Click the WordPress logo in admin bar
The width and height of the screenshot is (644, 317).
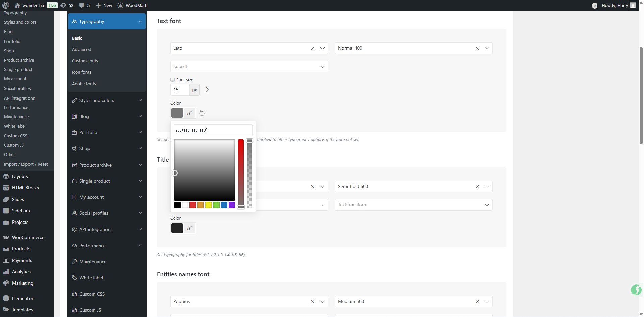coord(6,5)
